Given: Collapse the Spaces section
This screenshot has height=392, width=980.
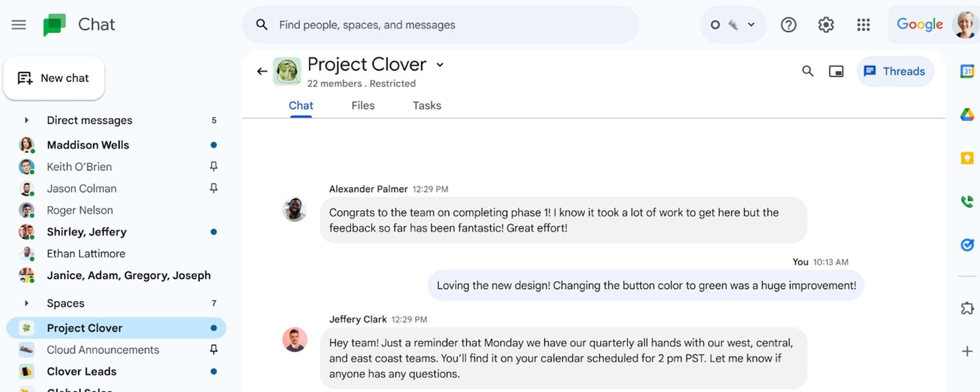Looking at the screenshot, I should coord(26,303).
